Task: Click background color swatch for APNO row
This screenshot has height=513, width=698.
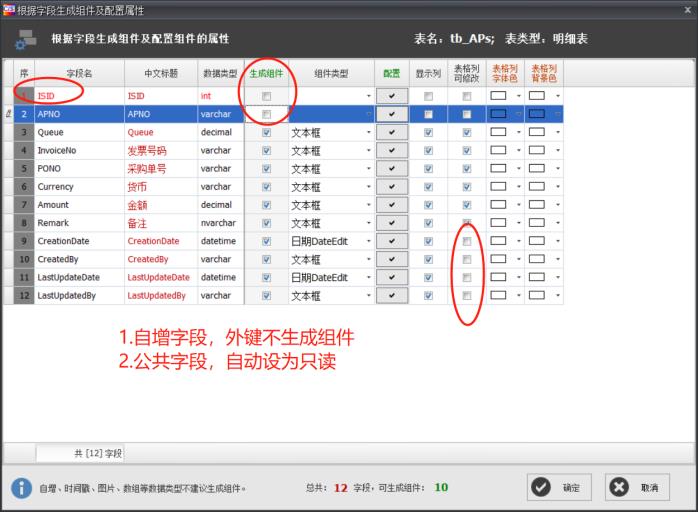Action: (x=536, y=114)
